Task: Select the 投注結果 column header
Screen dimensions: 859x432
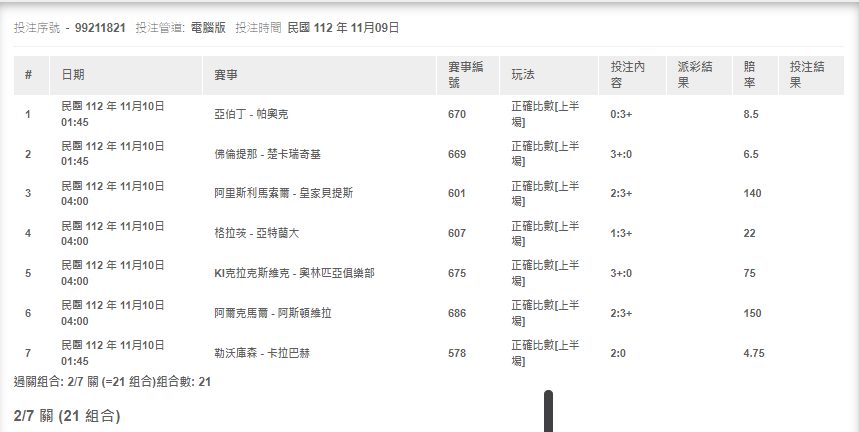Action: (811, 75)
